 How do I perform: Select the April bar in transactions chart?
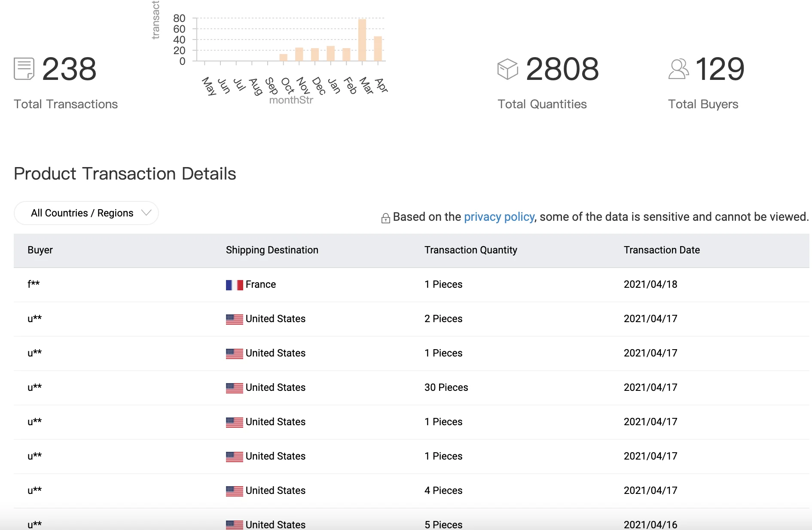pos(378,49)
